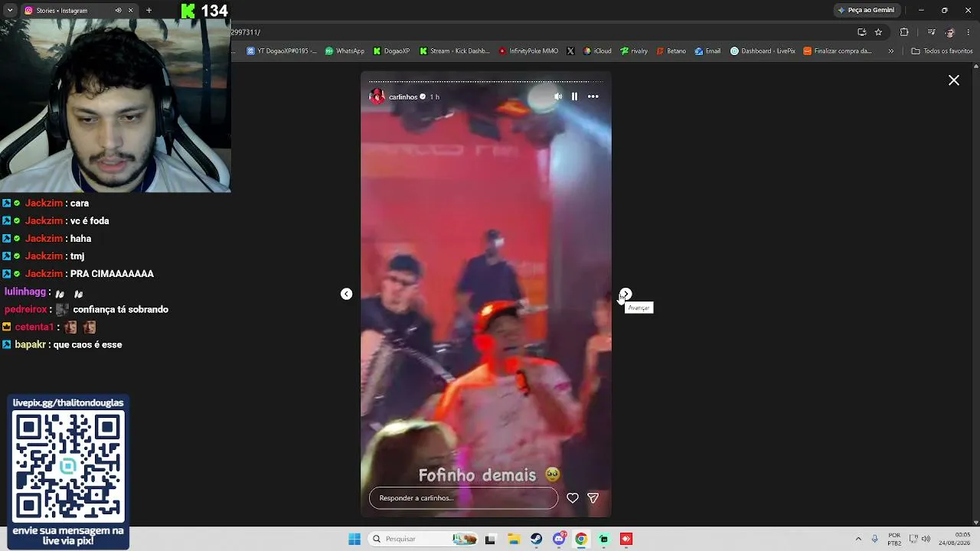Open the iCloud bookmark
The width and height of the screenshot is (980, 551).
pyautogui.click(x=597, y=51)
